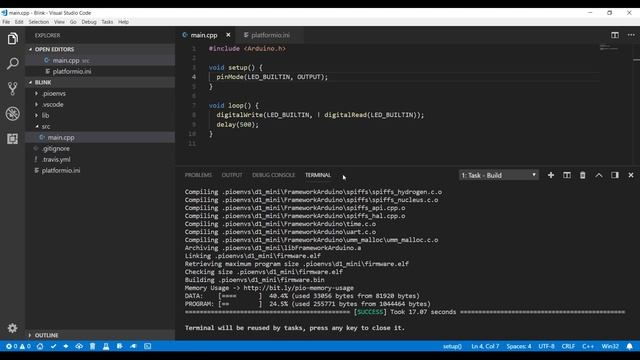Open the Tasks menu
This screenshot has width=640, height=360.
(x=107, y=22)
